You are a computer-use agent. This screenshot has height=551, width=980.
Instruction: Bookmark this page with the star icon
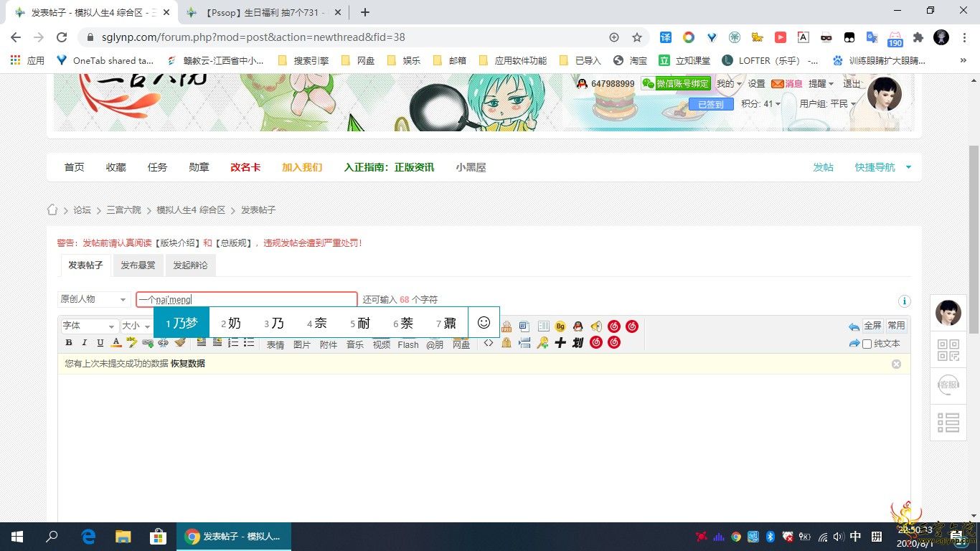(x=637, y=37)
